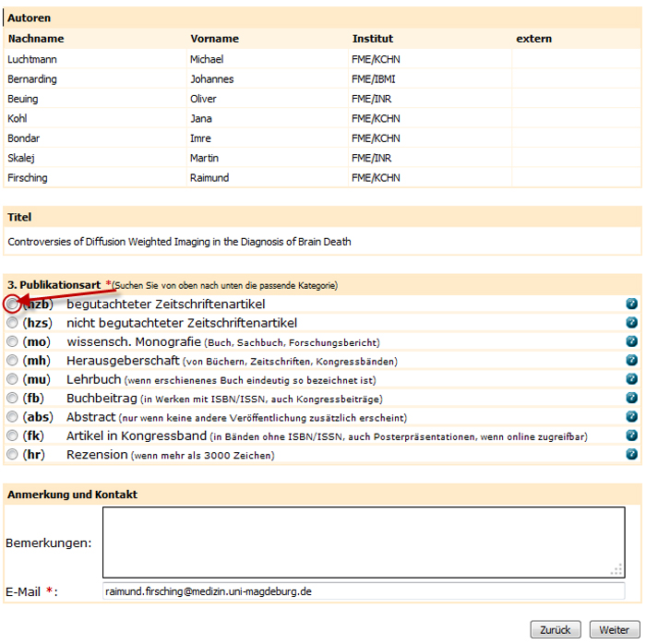Screen dimensions: 646x644
Task: Open help icon beside nicht begutachteter Zeitschriftenartikel
Action: coord(632,323)
